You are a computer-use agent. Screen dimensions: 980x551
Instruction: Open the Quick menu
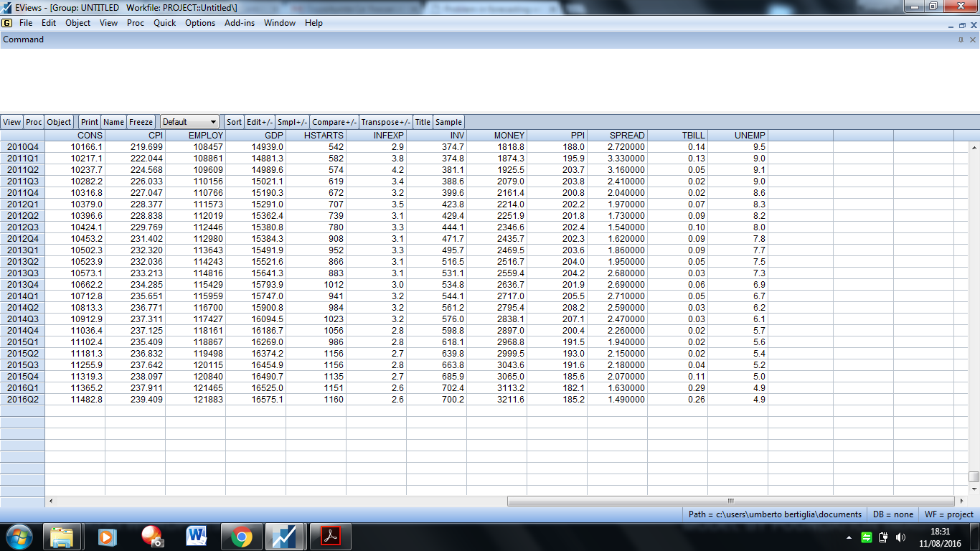point(164,23)
